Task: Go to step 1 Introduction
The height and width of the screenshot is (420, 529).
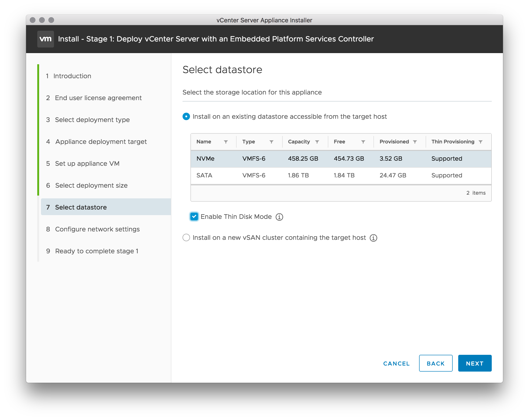Action: coord(68,76)
